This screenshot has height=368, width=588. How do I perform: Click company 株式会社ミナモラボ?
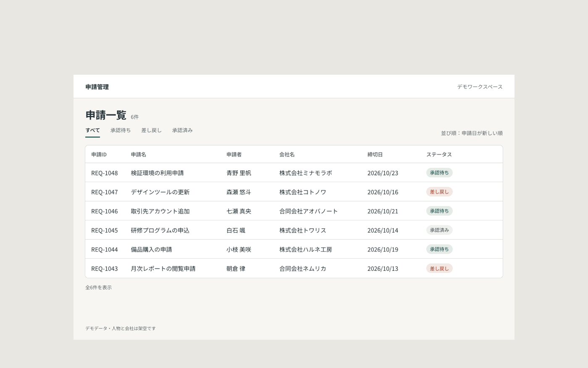(x=306, y=173)
